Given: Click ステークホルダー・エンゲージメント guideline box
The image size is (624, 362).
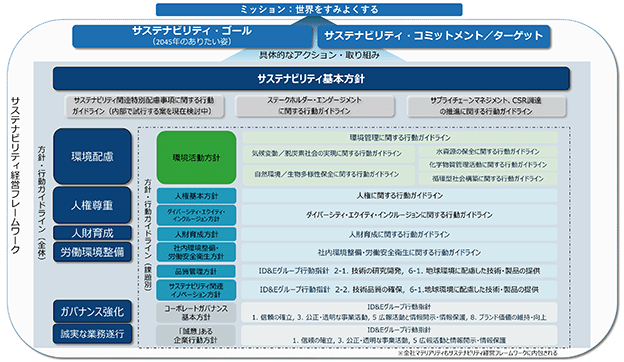Looking at the screenshot, I should [314, 106].
